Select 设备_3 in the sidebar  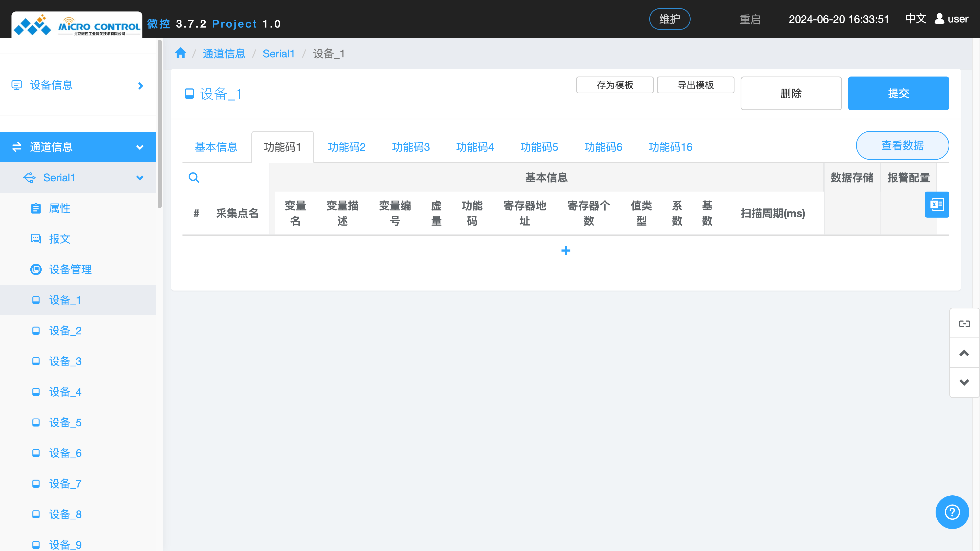[65, 361]
